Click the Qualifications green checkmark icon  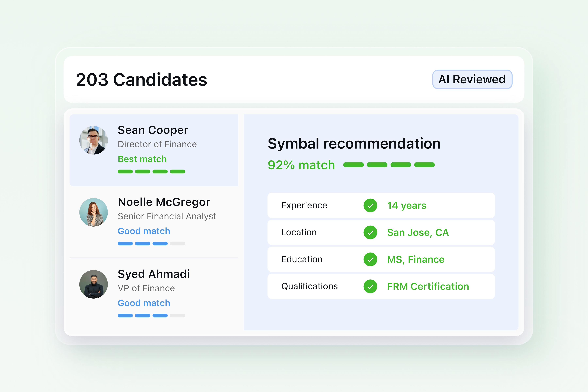click(370, 286)
